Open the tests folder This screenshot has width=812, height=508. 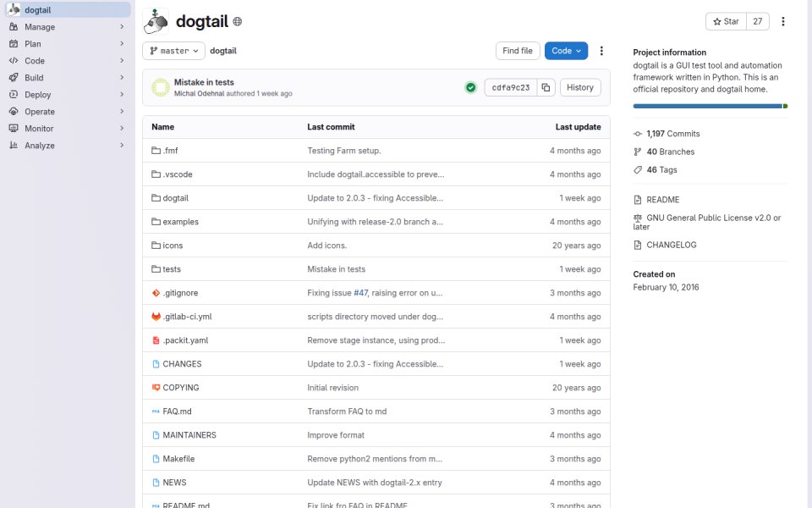click(172, 269)
